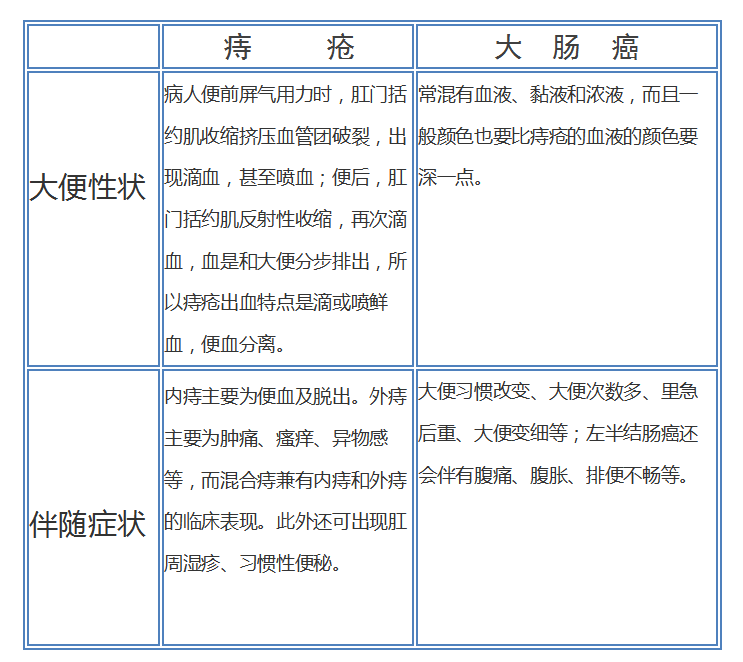Click the text 血，便血分离。

pos(225,345)
